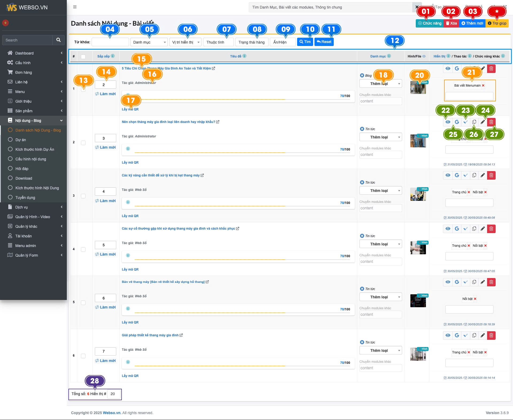Click Lấy mã QR link in row 5
Image resolution: width=513 pixels, height=420 pixels.
coord(130,322)
